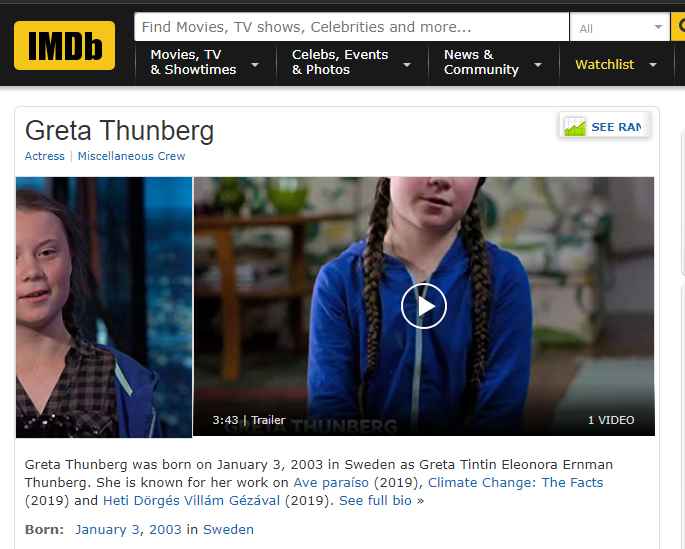Open Climate Change: The Facts link

click(515, 482)
